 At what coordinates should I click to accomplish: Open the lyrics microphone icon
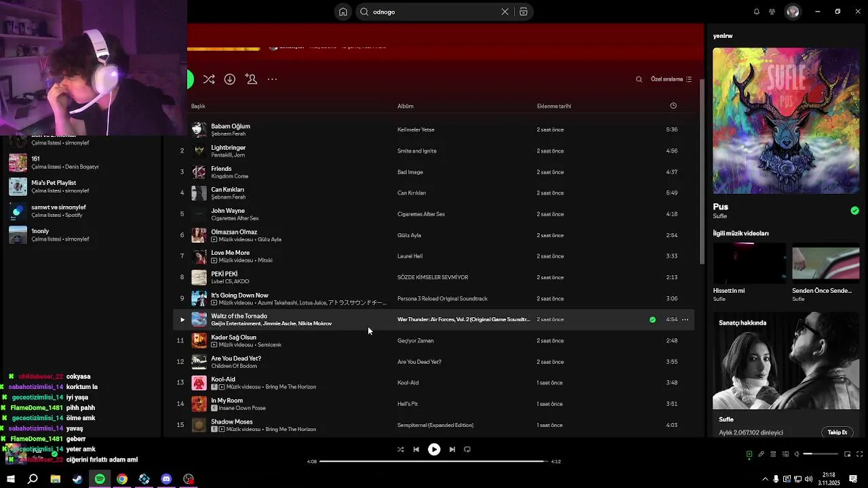click(x=761, y=454)
